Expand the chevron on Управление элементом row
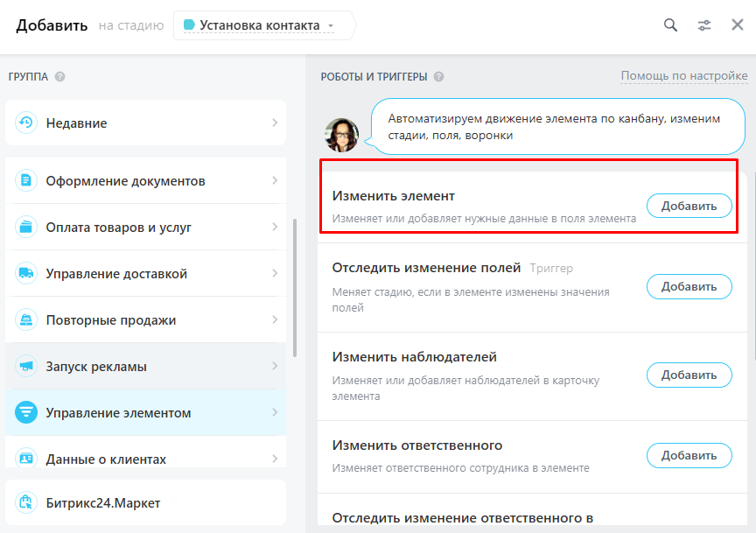 [x=275, y=412]
